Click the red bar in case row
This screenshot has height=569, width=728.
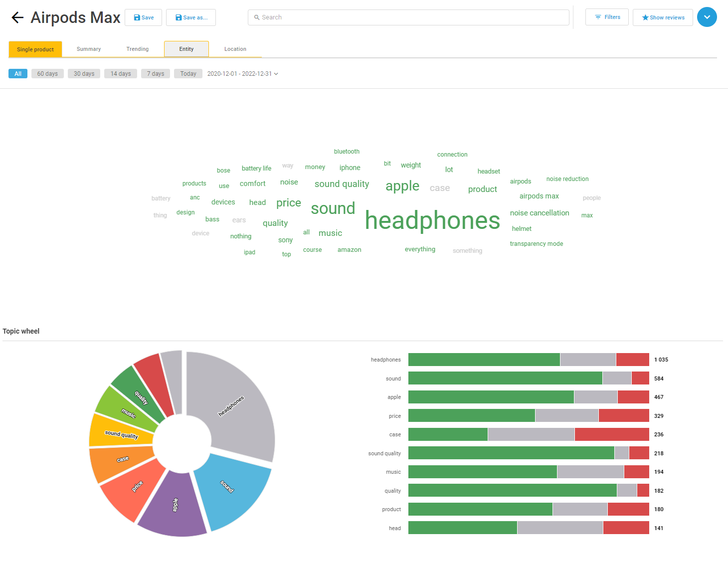click(x=612, y=434)
